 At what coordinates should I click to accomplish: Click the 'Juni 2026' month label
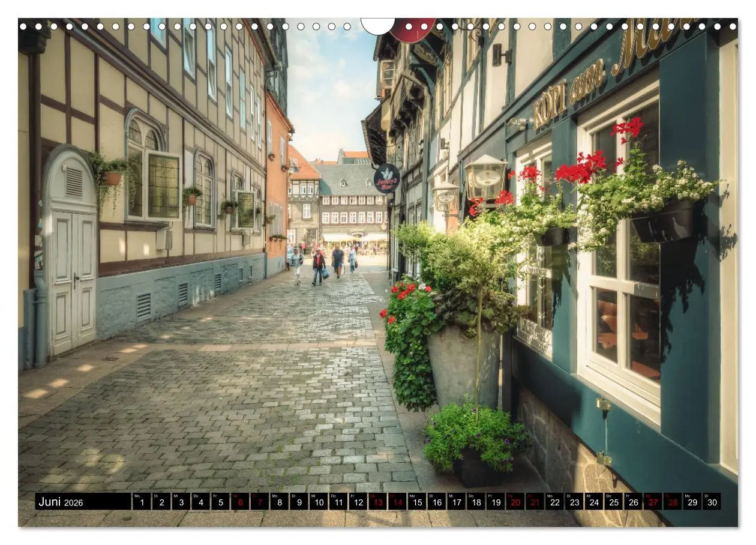tap(61, 502)
